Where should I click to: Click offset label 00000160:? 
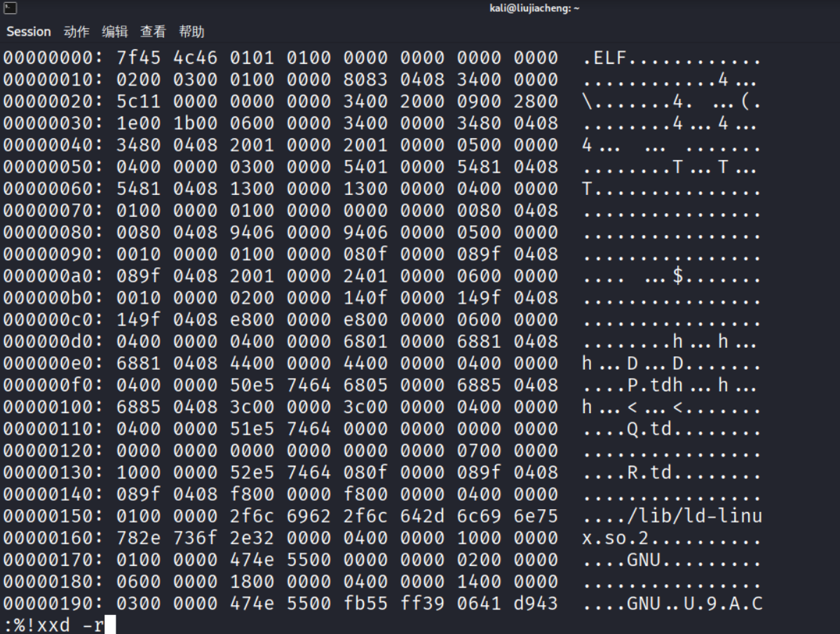coord(53,539)
